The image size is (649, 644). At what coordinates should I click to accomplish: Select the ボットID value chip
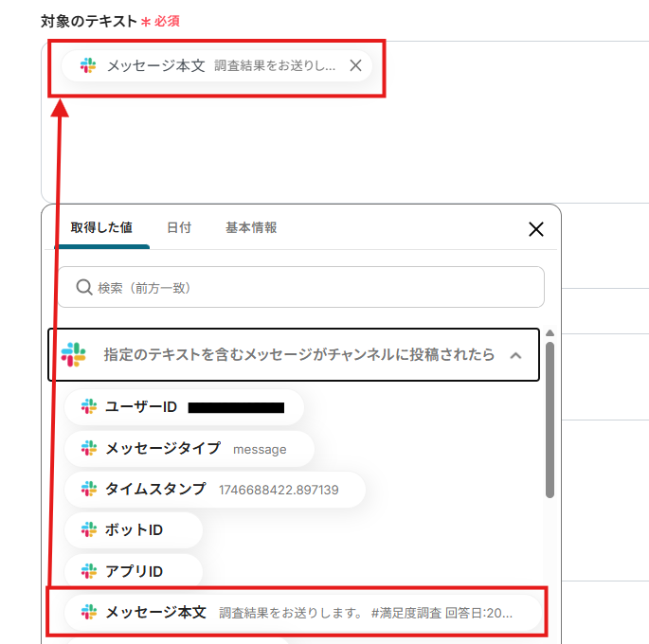(134, 529)
